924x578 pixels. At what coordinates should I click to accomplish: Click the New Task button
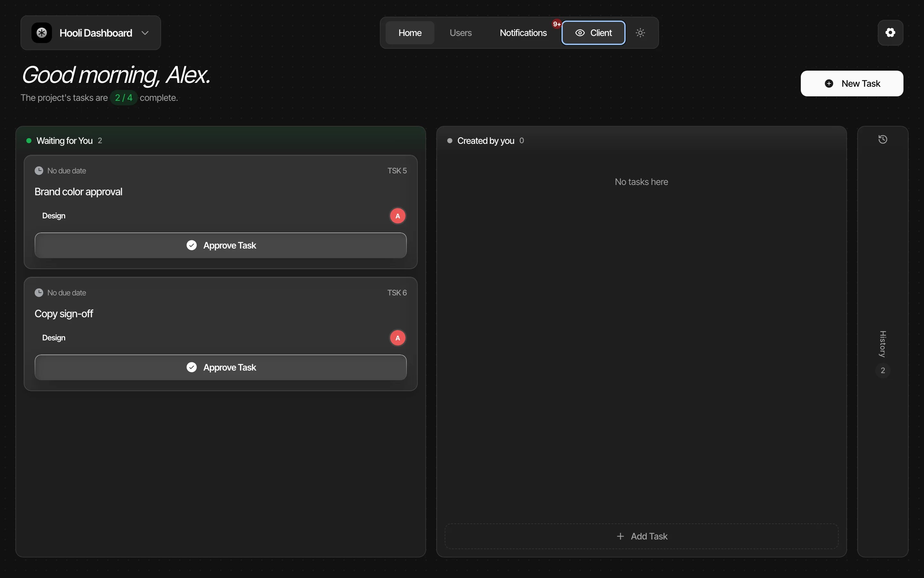852,83
